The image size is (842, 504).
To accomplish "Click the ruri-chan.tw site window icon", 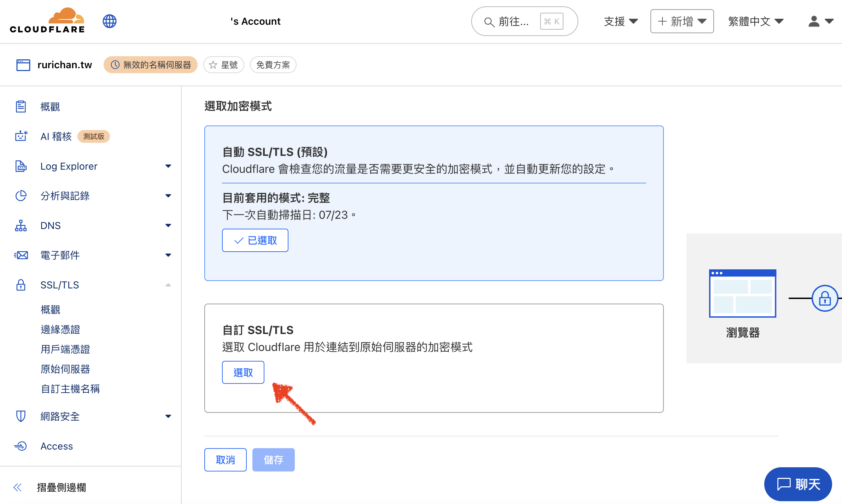I will pos(23,65).
